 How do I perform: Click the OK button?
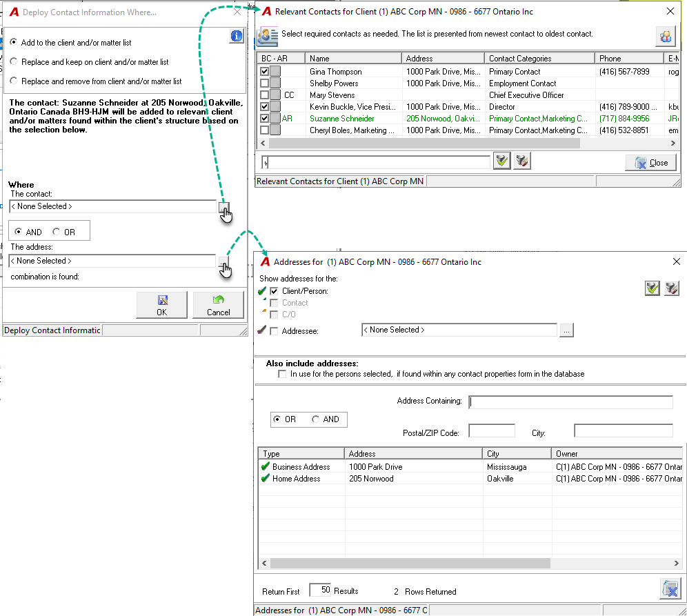[x=161, y=305]
